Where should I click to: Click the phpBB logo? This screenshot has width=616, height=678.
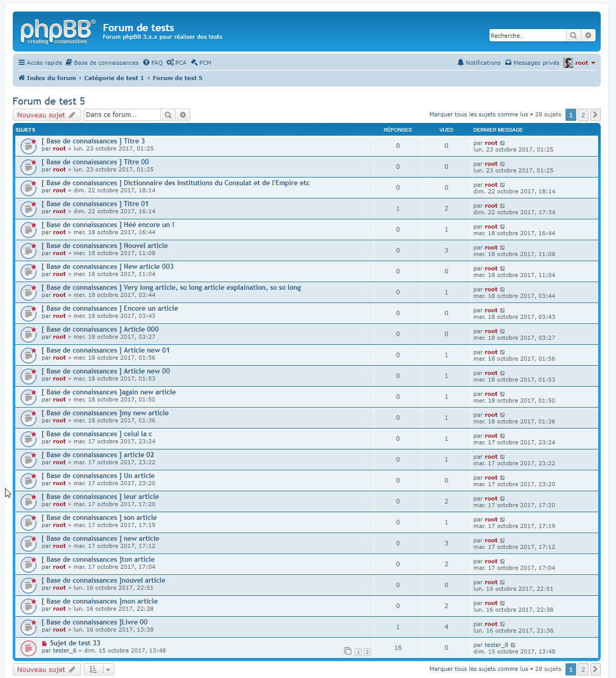coord(57,32)
